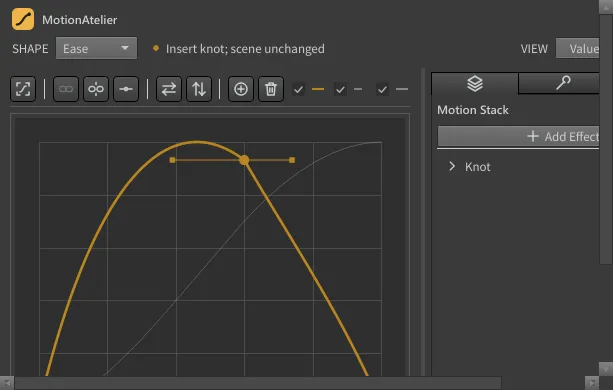Click the VIEW Value button
This screenshot has width=613, height=390.
[577, 48]
